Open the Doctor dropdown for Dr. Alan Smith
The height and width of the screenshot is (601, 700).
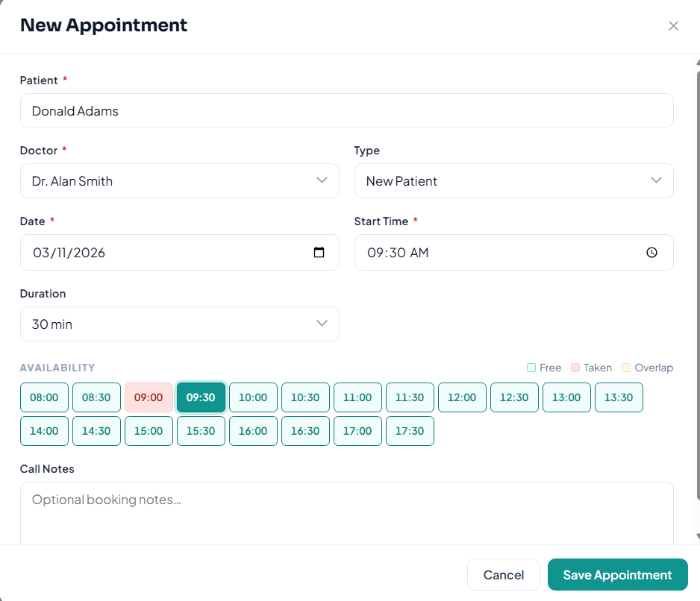[180, 180]
